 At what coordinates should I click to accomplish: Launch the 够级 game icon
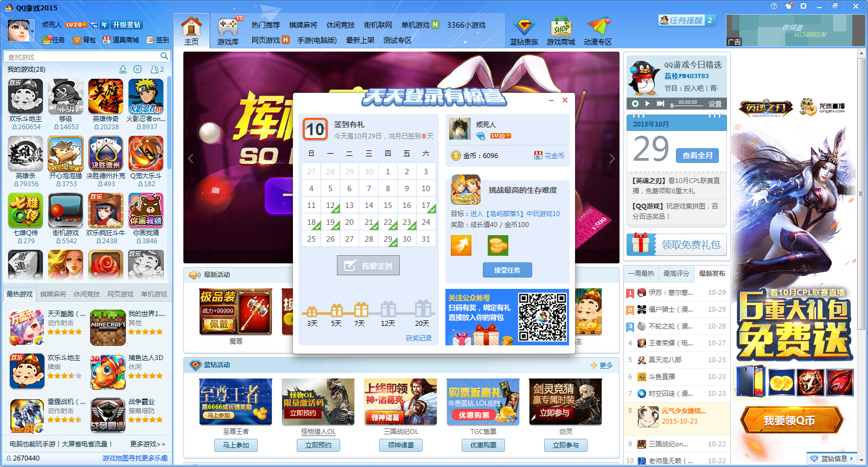(x=66, y=96)
